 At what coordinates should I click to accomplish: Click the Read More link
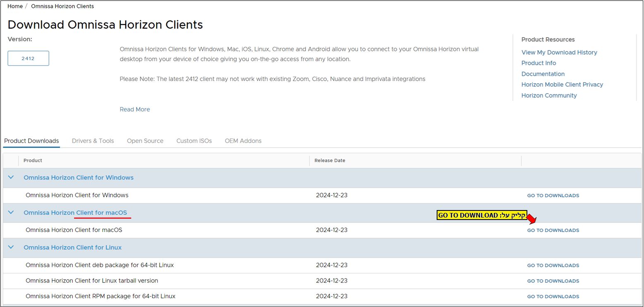pos(135,109)
